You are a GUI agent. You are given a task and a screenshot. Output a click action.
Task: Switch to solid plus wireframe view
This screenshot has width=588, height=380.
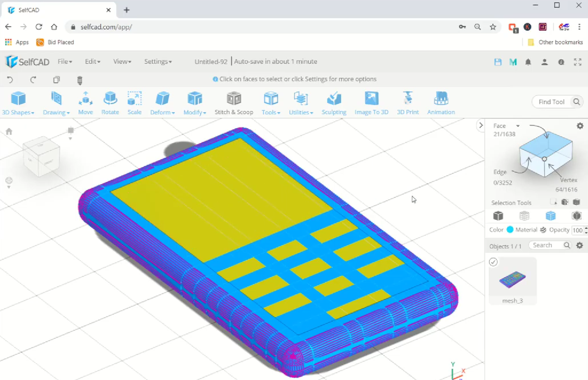[x=551, y=216]
